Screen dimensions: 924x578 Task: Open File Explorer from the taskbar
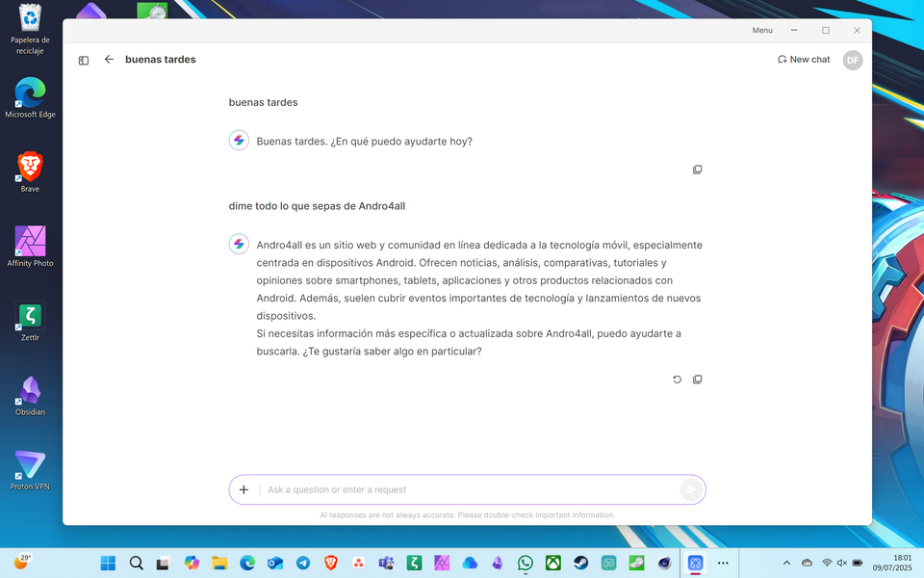point(219,564)
